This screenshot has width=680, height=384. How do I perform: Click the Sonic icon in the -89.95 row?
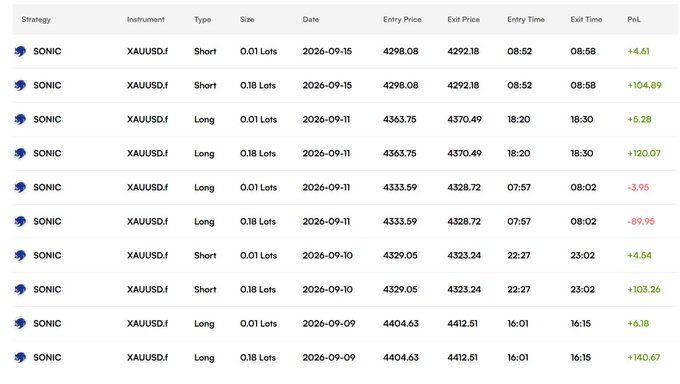20,222
